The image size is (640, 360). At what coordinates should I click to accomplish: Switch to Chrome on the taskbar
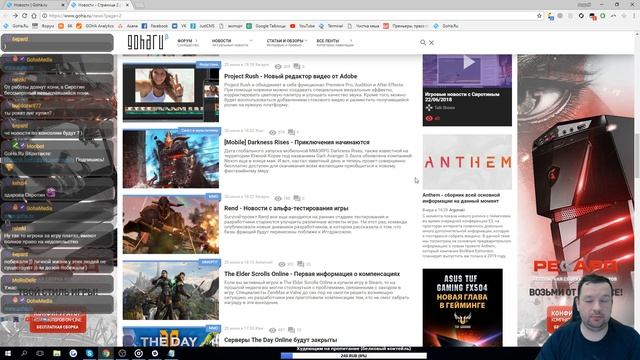coord(106,353)
